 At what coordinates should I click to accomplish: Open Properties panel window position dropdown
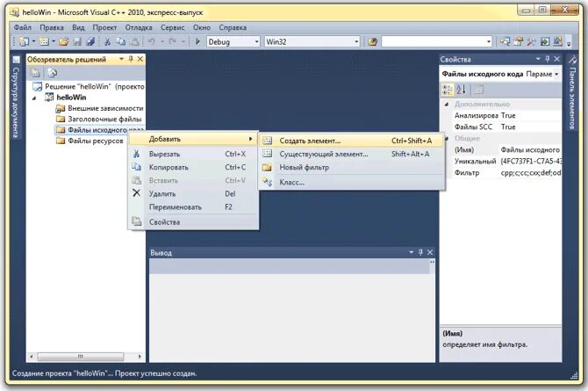tap(538, 59)
